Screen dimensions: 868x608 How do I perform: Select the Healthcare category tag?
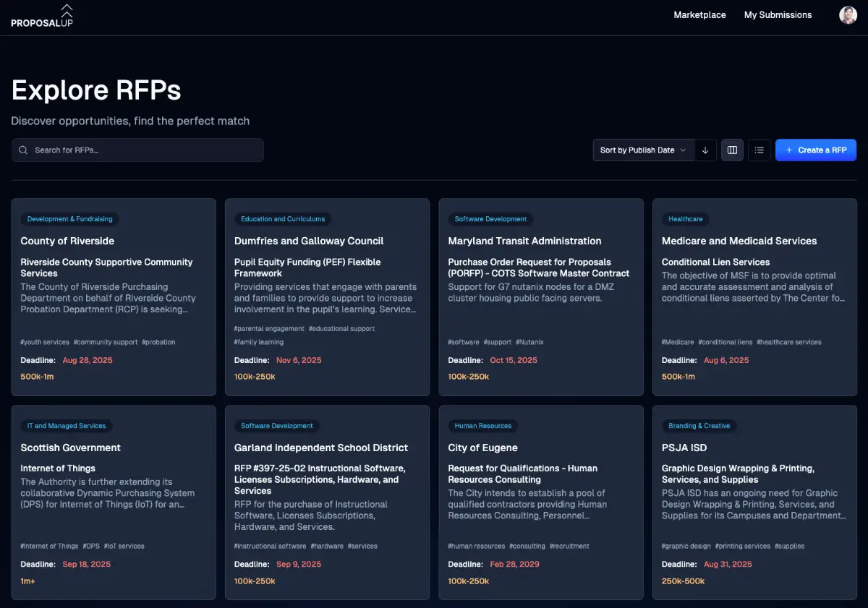685,219
